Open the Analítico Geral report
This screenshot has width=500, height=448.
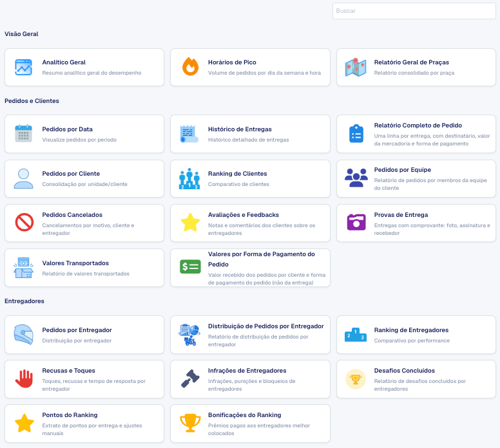click(x=84, y=67)
